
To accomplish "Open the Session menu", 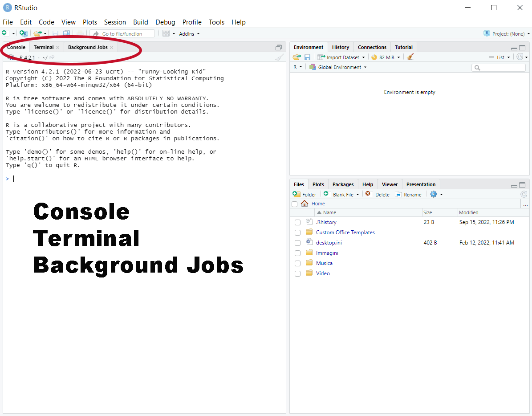I will (x=115, y=22).
